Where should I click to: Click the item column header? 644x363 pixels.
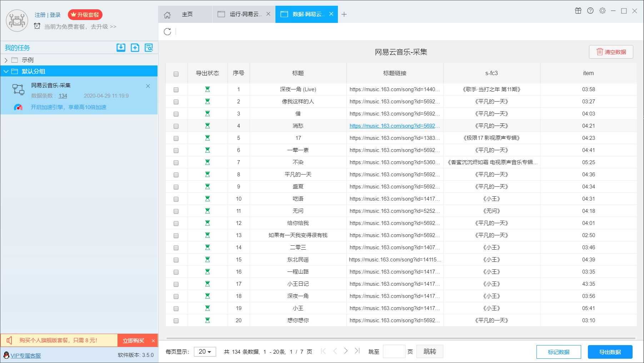click(x=588, y=73)
